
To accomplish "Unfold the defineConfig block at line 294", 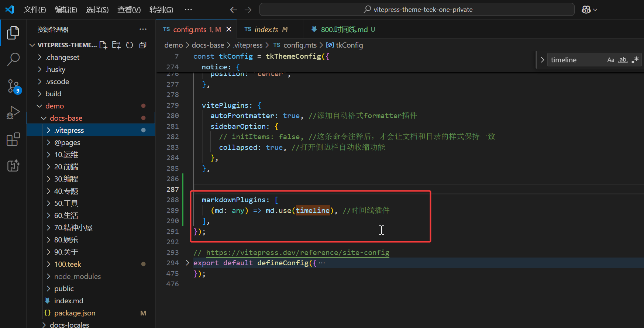I will click(187, 263).
